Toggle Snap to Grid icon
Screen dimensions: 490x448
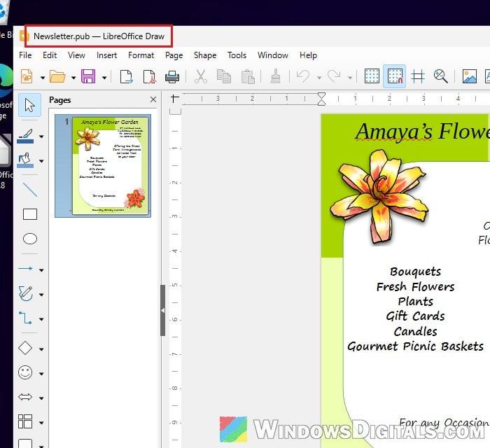395,76
